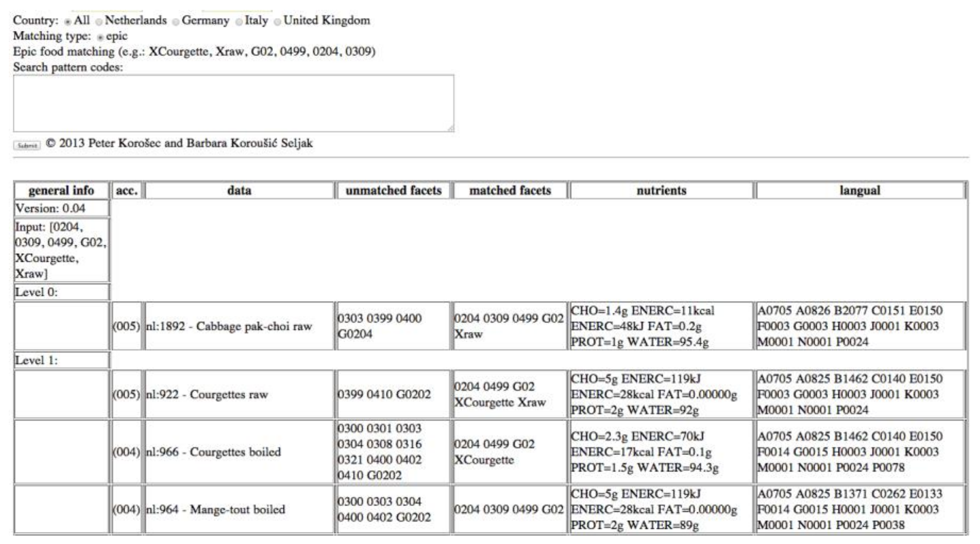Click matched facets of Courgettes boiled row
Viewport: 980px width, 544px height.
click(510, 452)
